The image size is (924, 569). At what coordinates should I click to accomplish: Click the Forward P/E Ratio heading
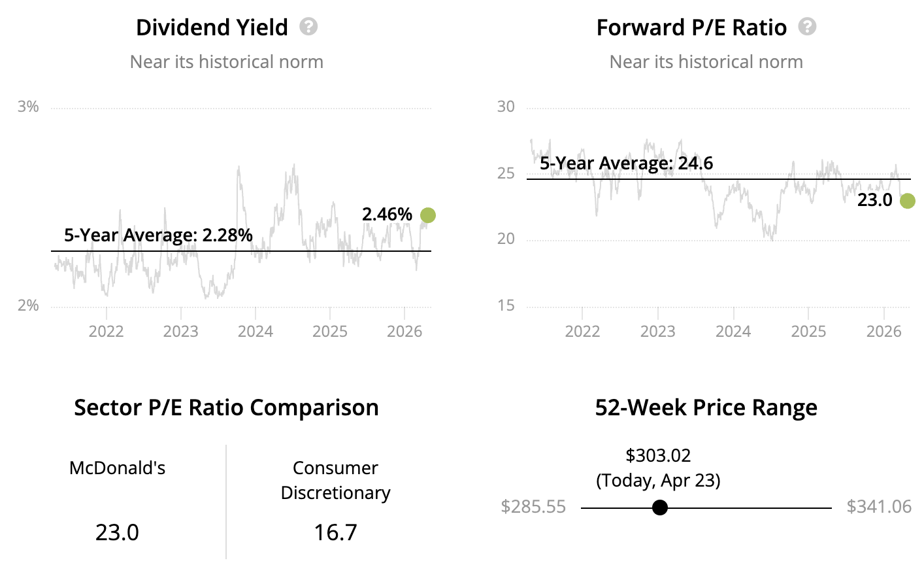click(691, 27)
